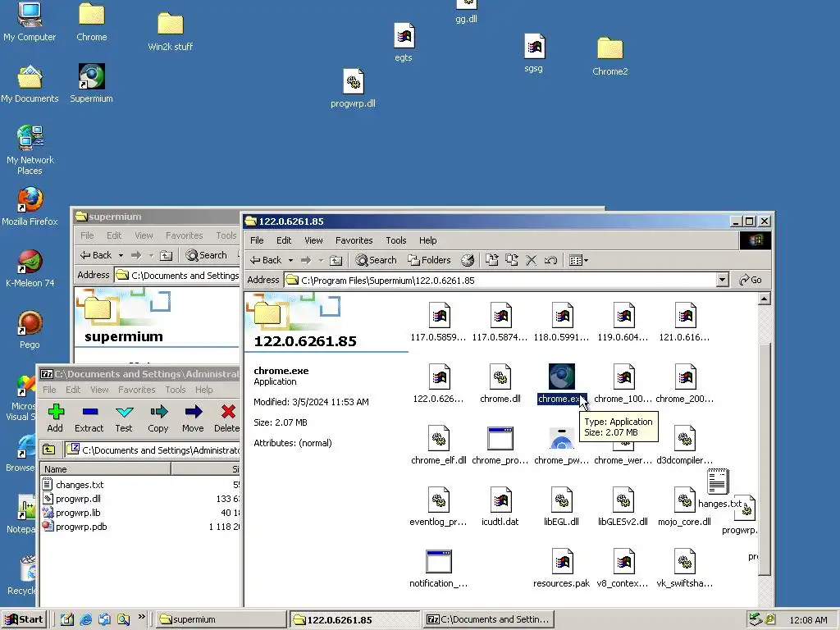Screen dimensions: 840x630
Task: Select the 121.0.616 file icon
Action: tap(685, 315)
